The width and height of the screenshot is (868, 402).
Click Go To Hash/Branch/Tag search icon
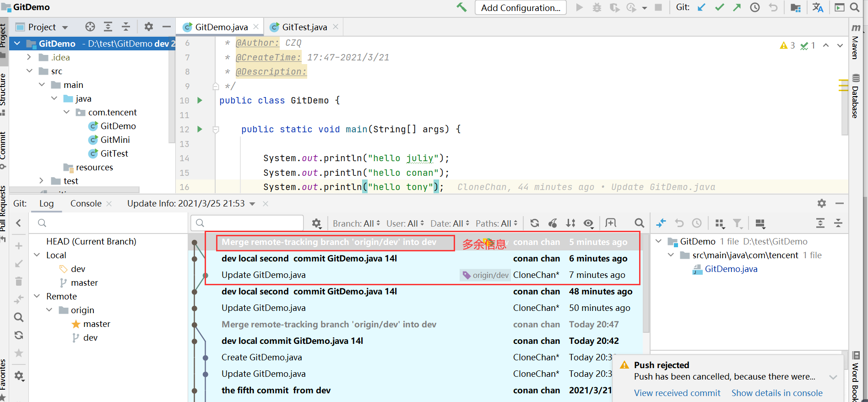click(x=639, y=223)
